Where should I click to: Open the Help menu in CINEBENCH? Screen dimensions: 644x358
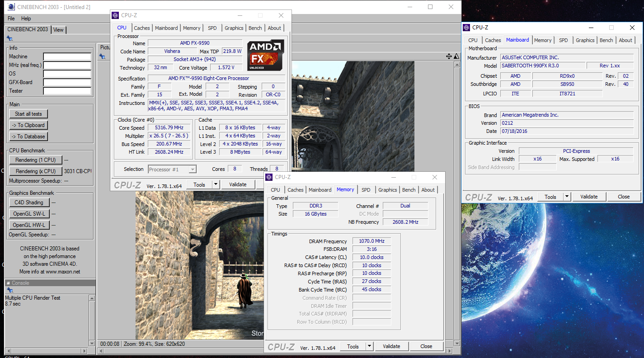(x=26, y=19)
